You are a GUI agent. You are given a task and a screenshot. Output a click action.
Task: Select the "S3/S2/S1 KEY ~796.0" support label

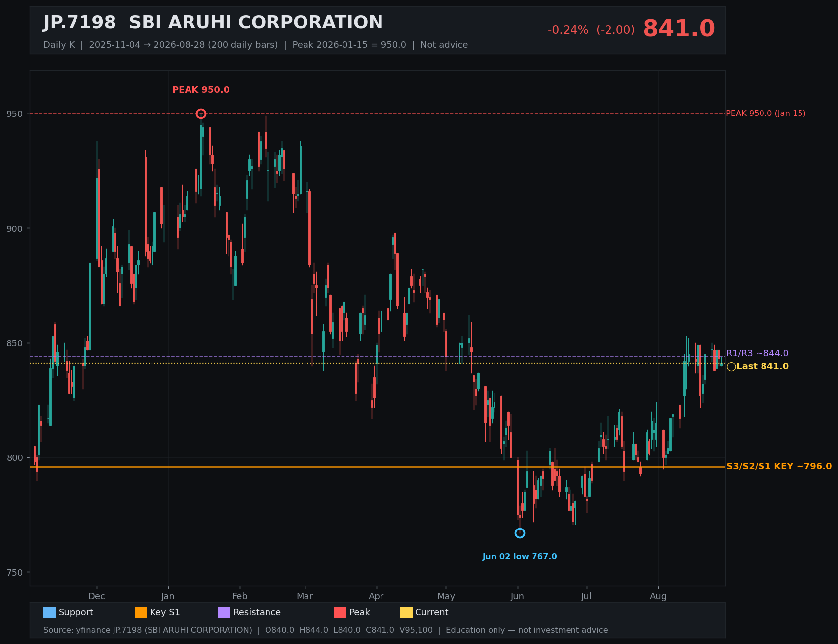779,467
